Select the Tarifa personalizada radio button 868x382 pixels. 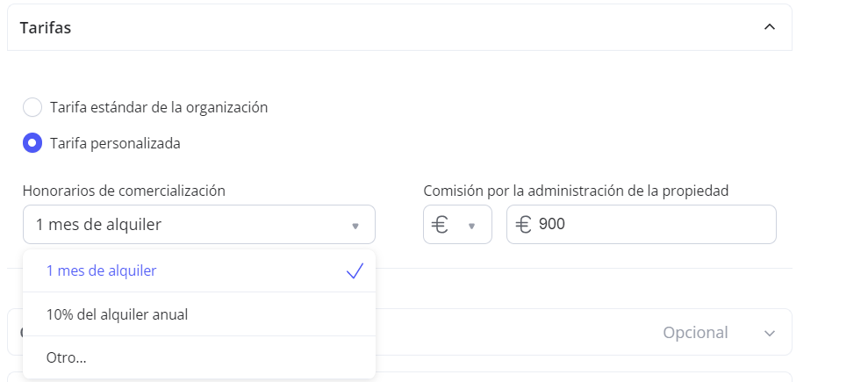pyautogui.click(x=32, y=143)
